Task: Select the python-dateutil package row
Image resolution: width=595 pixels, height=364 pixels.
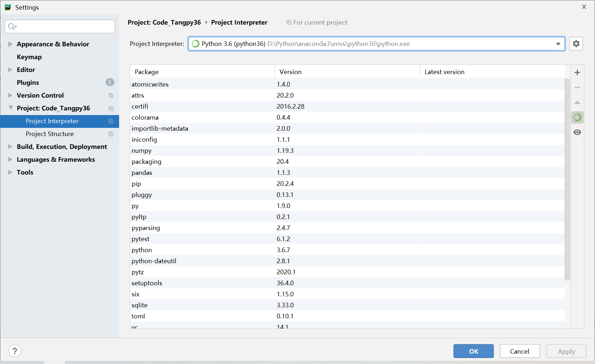Action: [348, 261]
